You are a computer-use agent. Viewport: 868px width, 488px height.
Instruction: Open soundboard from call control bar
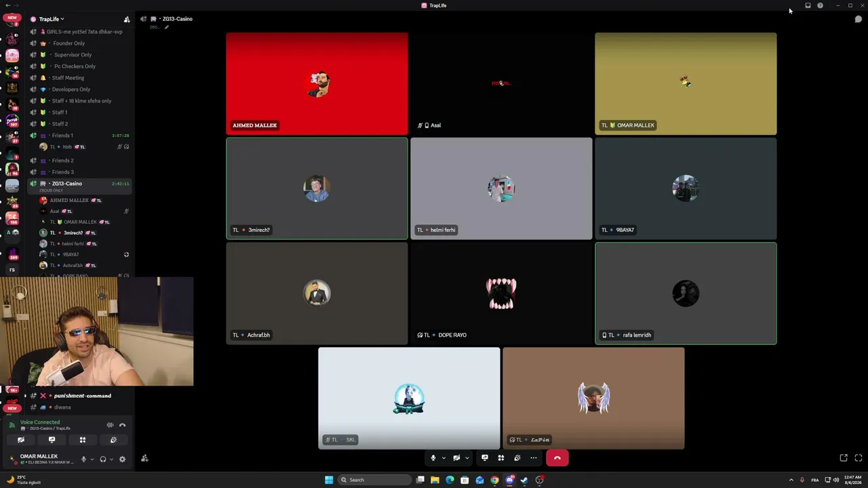point(517,458)
